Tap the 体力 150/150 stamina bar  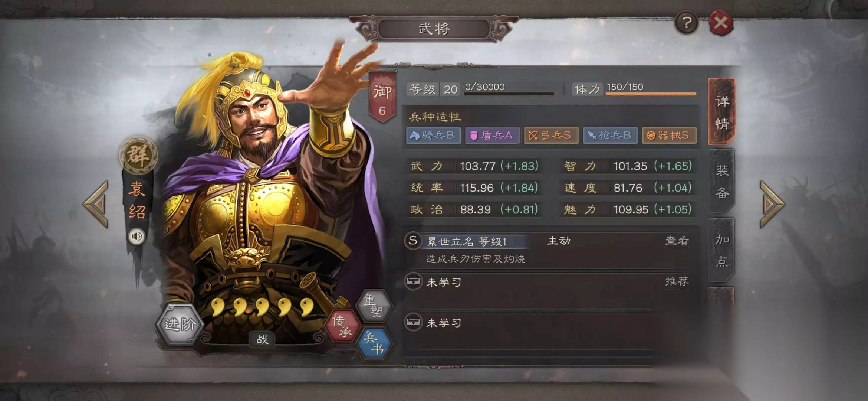[651, 89]
